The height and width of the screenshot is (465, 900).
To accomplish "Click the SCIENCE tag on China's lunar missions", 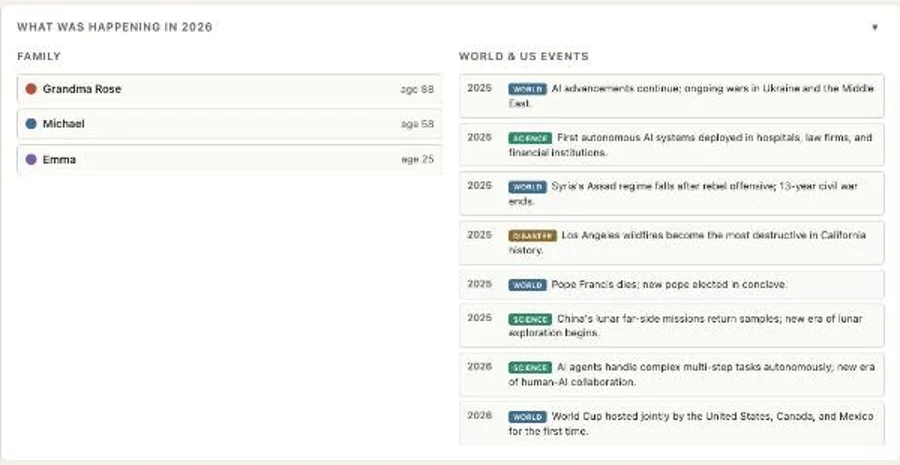I will point(530,319).
